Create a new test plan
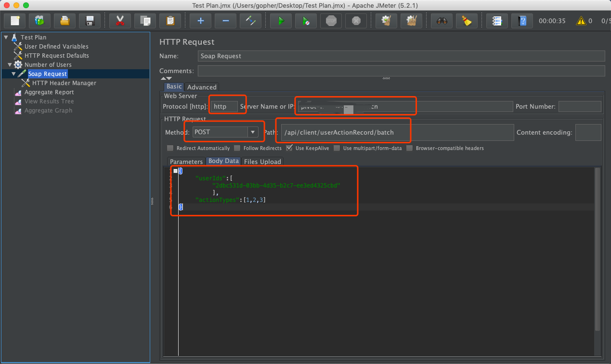The width and height of the screenshot is (611, 364). click(x=14, y=21)
